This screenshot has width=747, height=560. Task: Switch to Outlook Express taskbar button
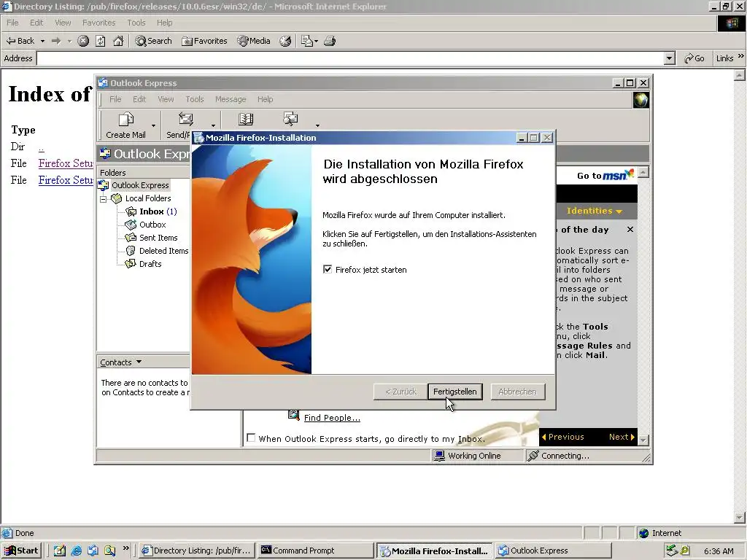pyautogui.click(x=553, y=551)
